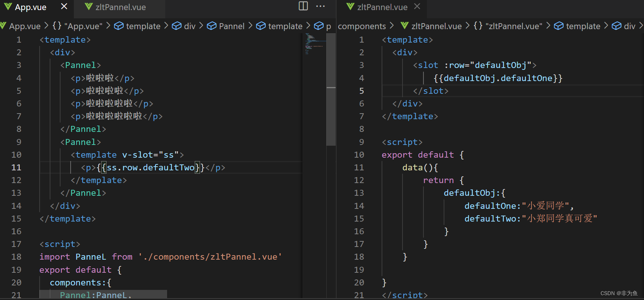
Task: Click the braces icon in right breadcrumb
Action: click(x=478, y=26)
